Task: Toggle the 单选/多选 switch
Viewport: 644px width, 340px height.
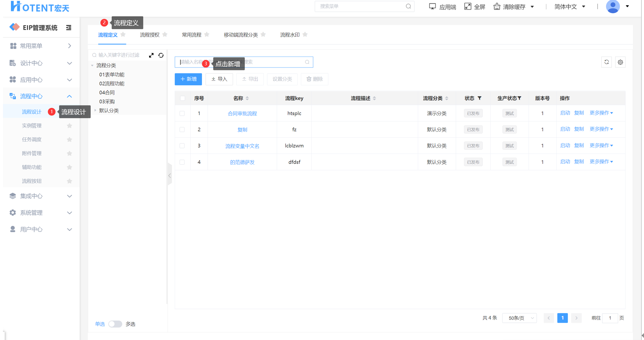Action: click(x=115, y=324)
